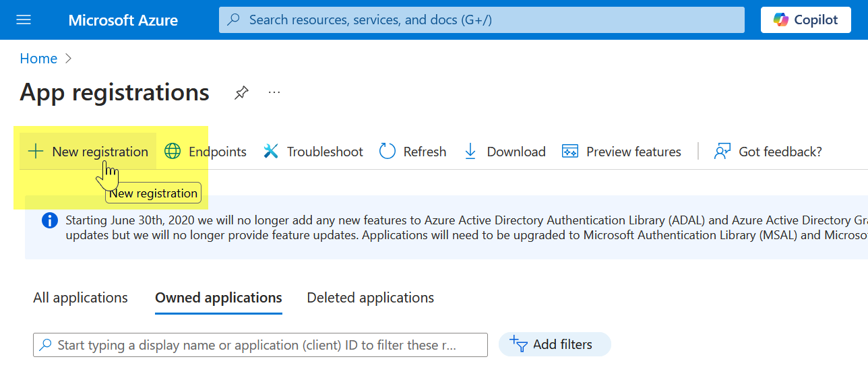The image size is (868, 384).
Task: Click the App registrations page title
Action: pos(115,92)
